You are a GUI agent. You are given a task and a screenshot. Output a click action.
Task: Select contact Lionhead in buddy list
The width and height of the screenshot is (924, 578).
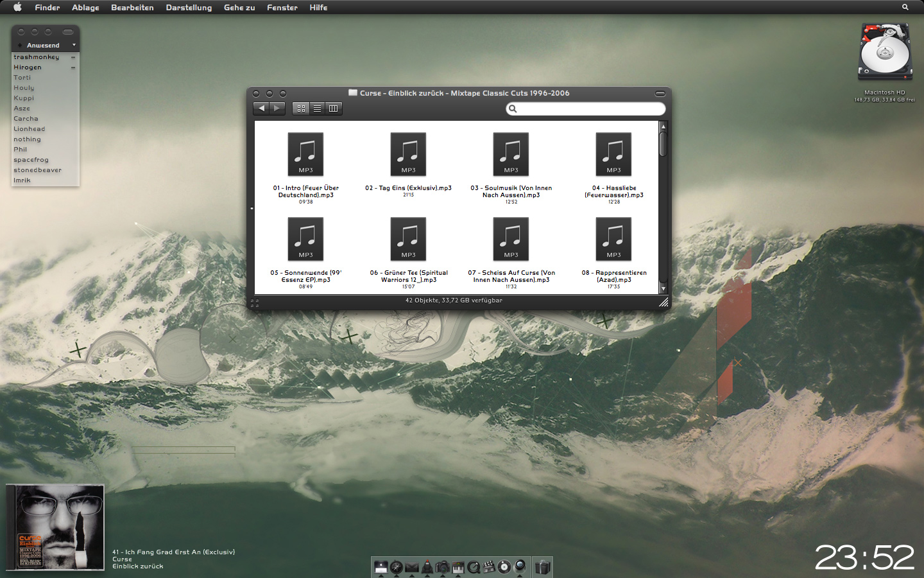tap(45, 129)
